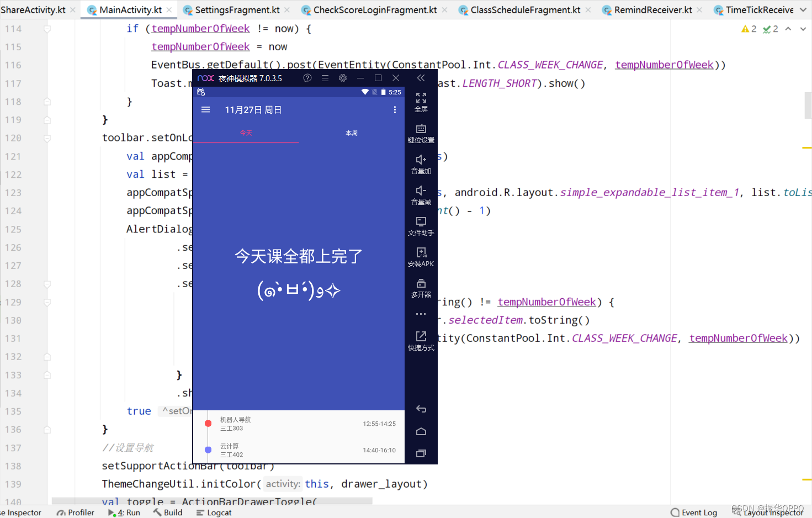Switch to the ShareActivity.kt editor tab

click(x=33, y=10)
